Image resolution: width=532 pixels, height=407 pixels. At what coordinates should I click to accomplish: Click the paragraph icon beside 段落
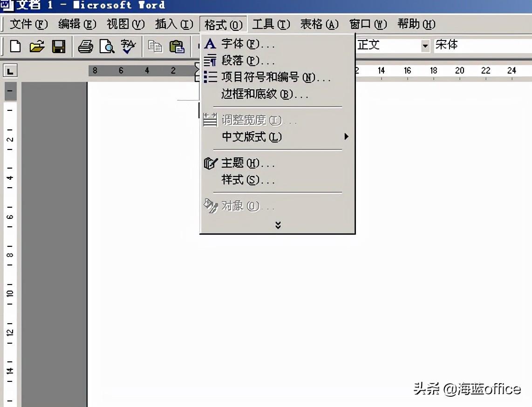pyautogui.click(x=210, y=60)
